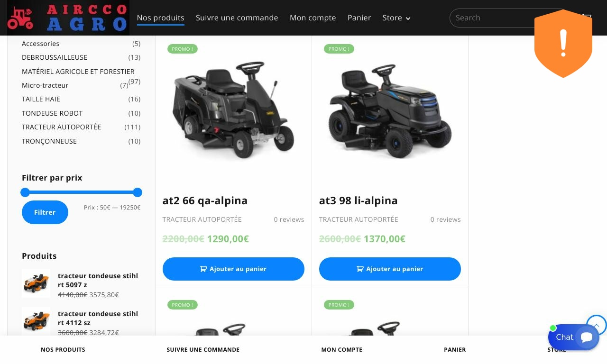Open the stihl rt 5097 z thumbnail
Screen dimensions: 607x364
click(36, 283)
